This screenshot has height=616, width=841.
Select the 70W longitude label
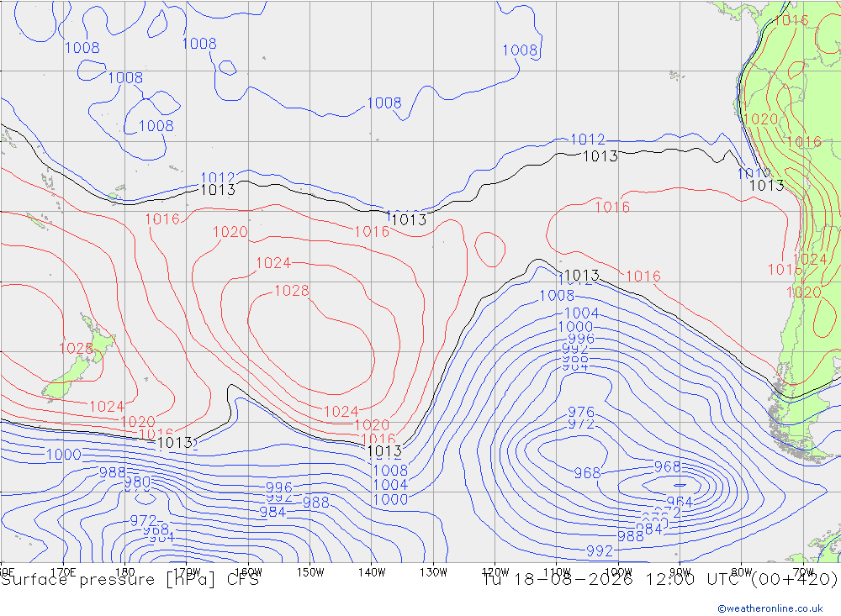[x=803, y=572]
